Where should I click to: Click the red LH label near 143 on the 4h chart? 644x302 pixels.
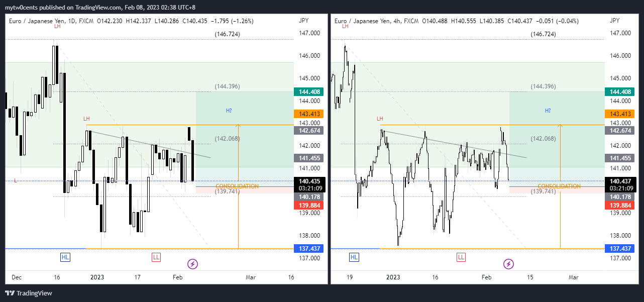pos(380,119)
